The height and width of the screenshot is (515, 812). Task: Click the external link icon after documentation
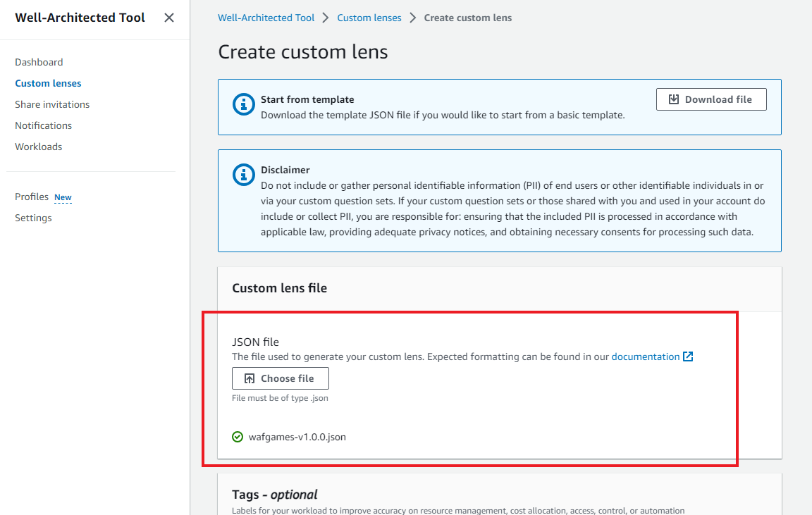[689, 356]
